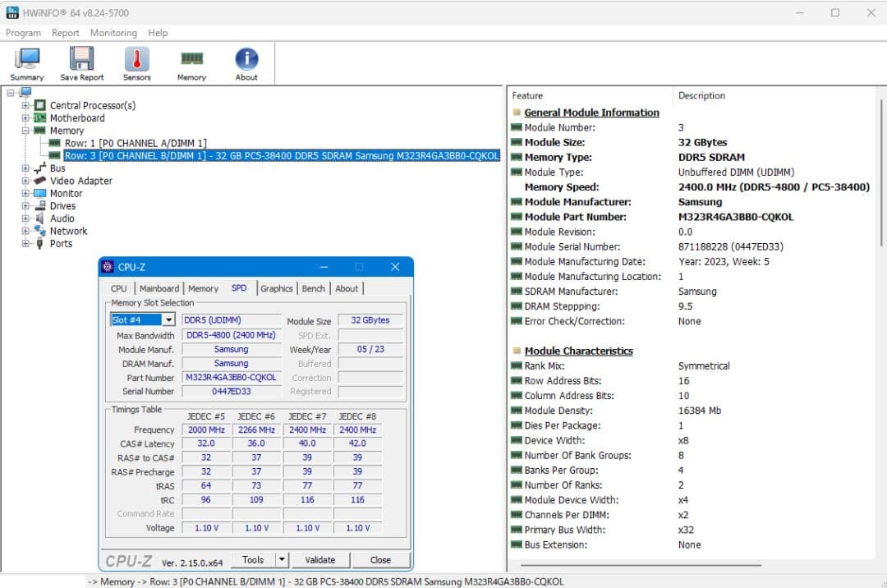
Task: Click the Network tree icon
Action: pyautogui.click(x=39, y=231)
